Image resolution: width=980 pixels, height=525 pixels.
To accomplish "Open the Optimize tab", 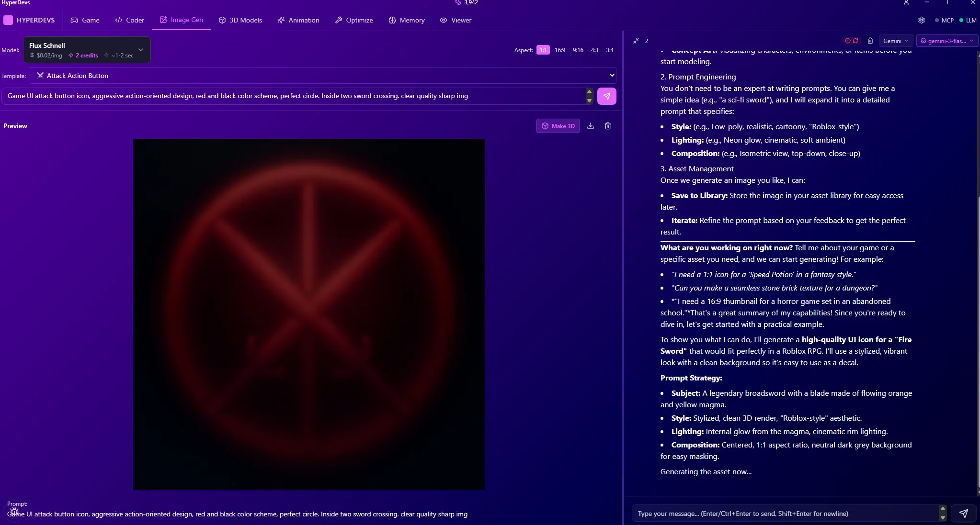I will 353,20.
